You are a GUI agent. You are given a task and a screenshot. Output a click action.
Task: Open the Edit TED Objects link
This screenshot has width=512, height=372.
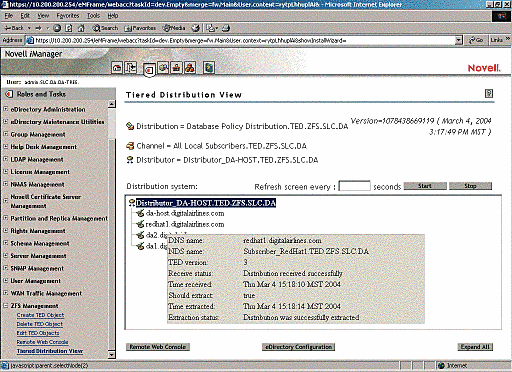(38, 333)
